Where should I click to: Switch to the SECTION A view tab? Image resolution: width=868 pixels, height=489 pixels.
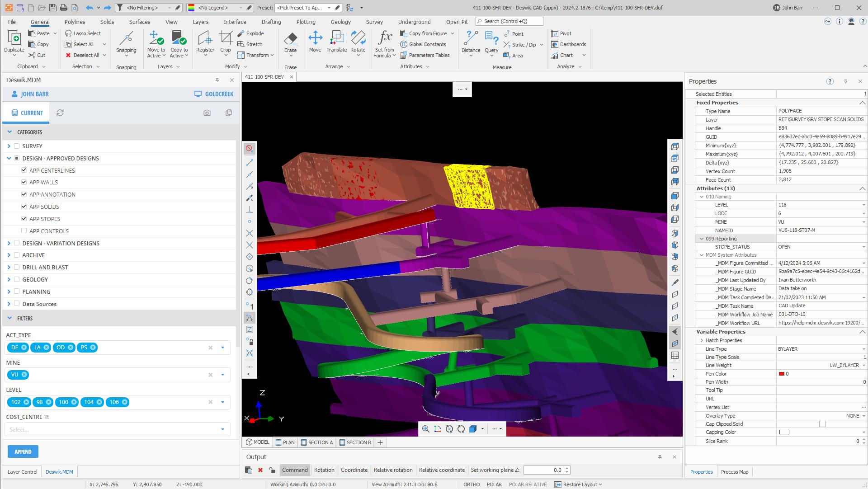click(316, 442)
